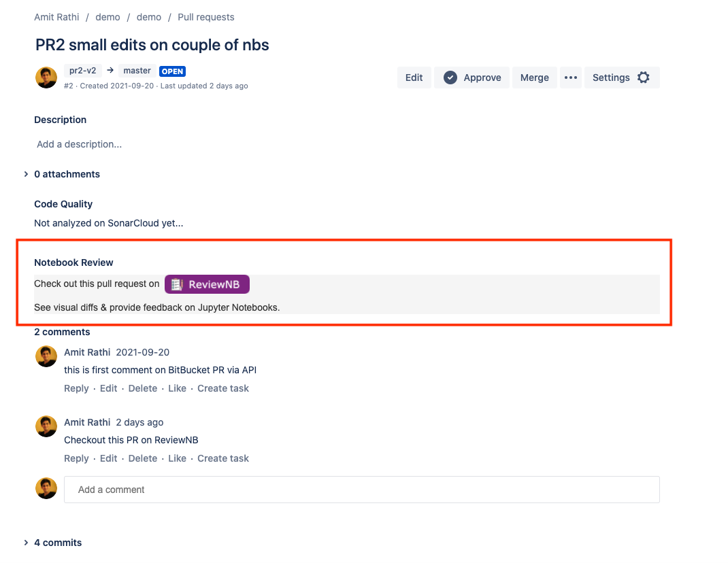This screenshot has height=563, width=728.
Task: Click the Merge button
Action: click(534, 78)
